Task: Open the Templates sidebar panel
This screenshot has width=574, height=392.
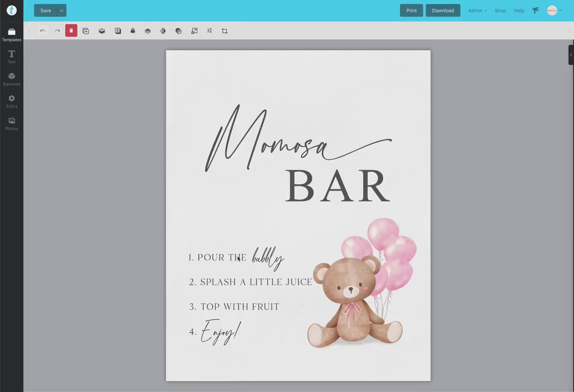Action: pos(12,35)
